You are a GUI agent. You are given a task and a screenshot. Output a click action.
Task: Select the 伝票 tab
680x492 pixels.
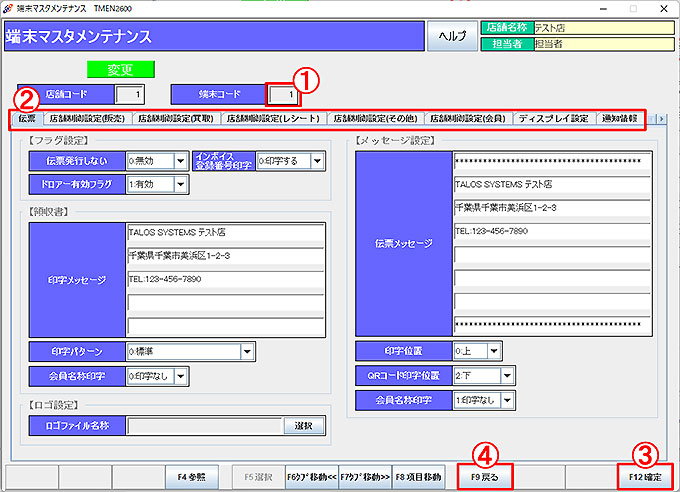coord(27,118)
